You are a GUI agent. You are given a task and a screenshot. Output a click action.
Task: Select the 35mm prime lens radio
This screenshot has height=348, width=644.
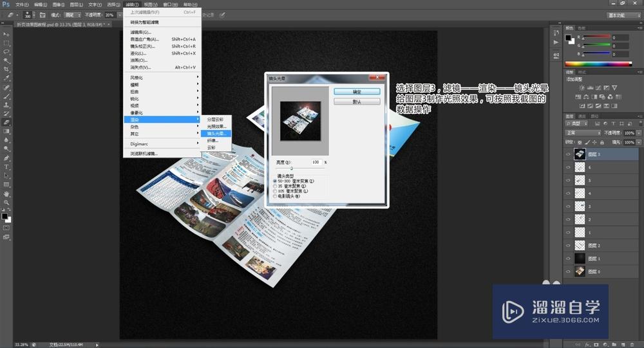pos(275,187)
